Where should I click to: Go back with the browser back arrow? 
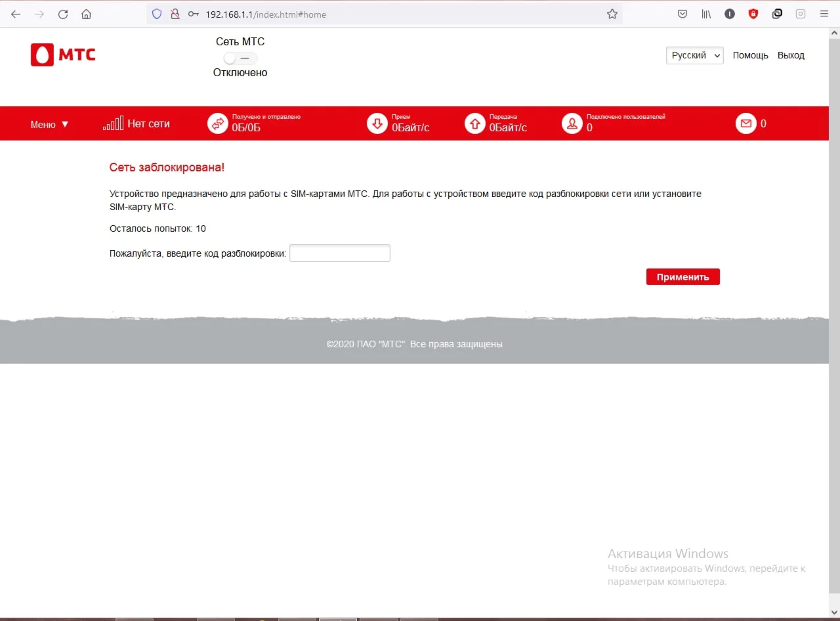click(16, 14)
